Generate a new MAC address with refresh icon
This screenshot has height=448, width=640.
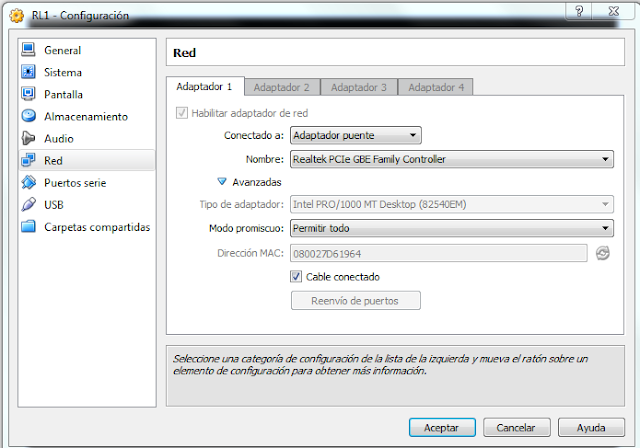click(602, 253)
